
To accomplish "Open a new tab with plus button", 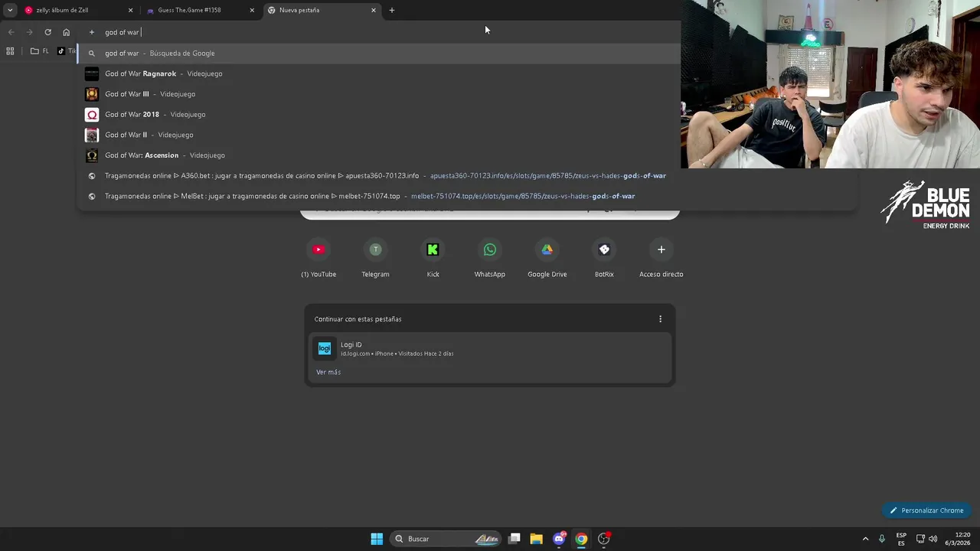I will click(392, 10).
